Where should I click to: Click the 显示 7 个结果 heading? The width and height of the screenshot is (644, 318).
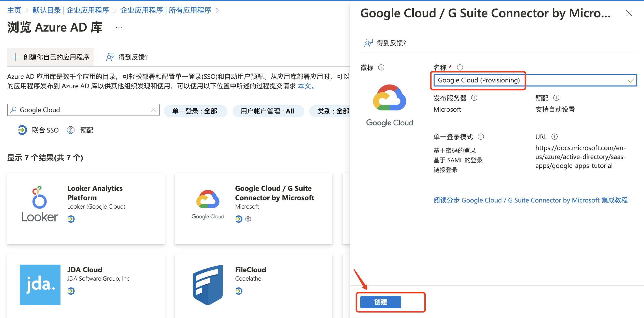point(45,157)
